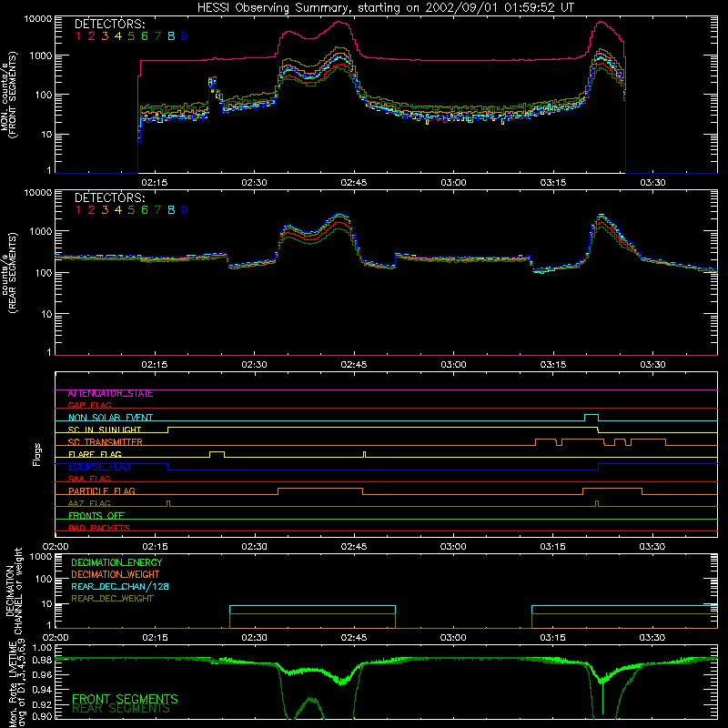Viewport: 728px width, 728px height.
Task: Click the DECIMATION_WEIGHT legend entry
Action: tap(116, 575)
